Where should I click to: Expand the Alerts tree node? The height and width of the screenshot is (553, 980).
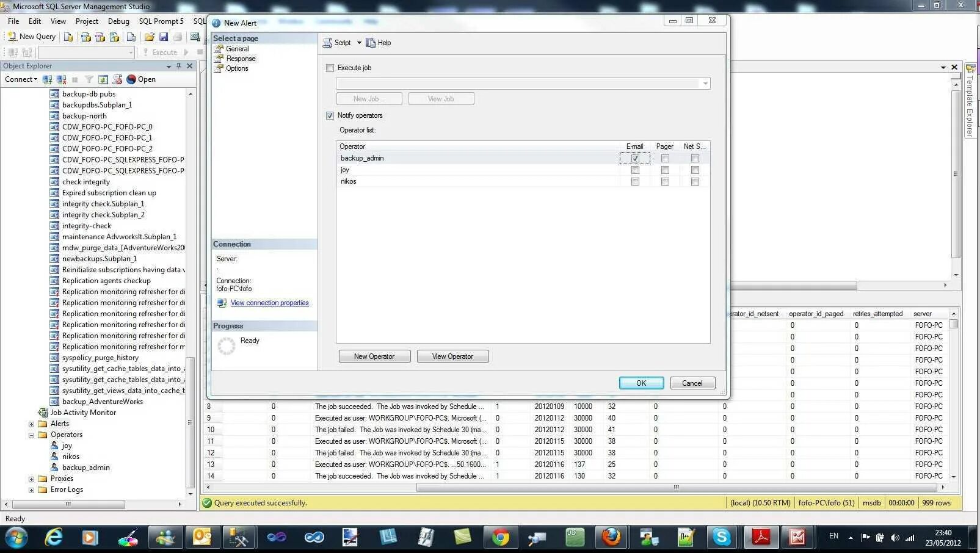31,424
